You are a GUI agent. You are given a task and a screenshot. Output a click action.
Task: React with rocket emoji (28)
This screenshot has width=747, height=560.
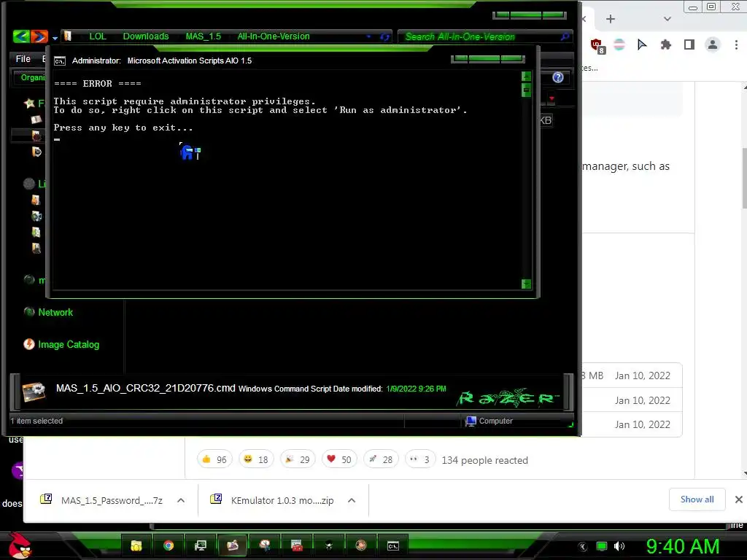(381, 459)
